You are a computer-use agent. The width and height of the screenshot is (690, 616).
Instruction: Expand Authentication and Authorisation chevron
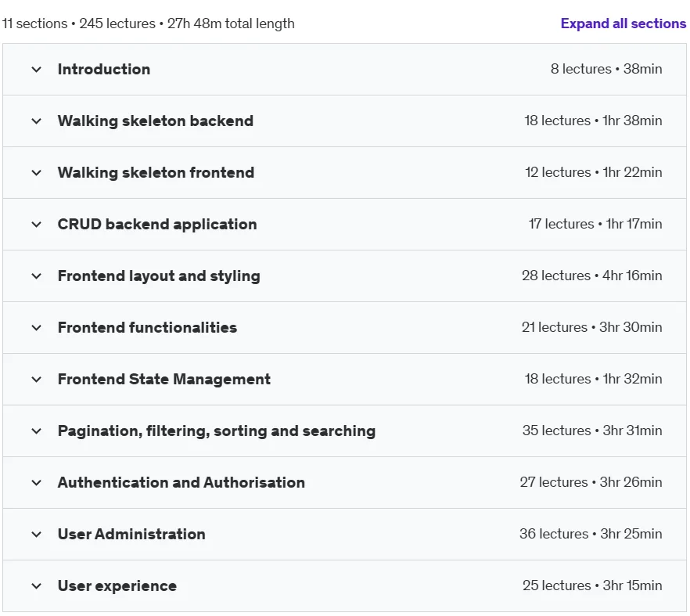37,483
